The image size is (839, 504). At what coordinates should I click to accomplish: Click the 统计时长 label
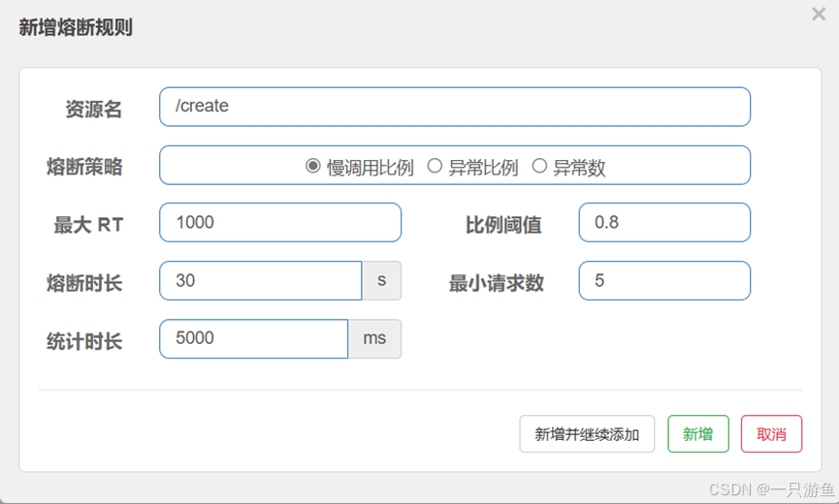[84, 341]
